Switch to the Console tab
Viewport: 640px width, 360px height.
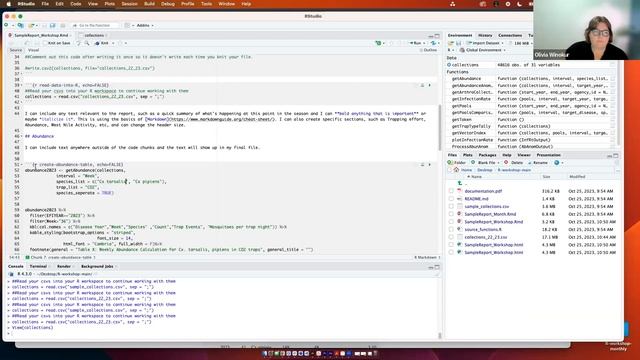16,266
